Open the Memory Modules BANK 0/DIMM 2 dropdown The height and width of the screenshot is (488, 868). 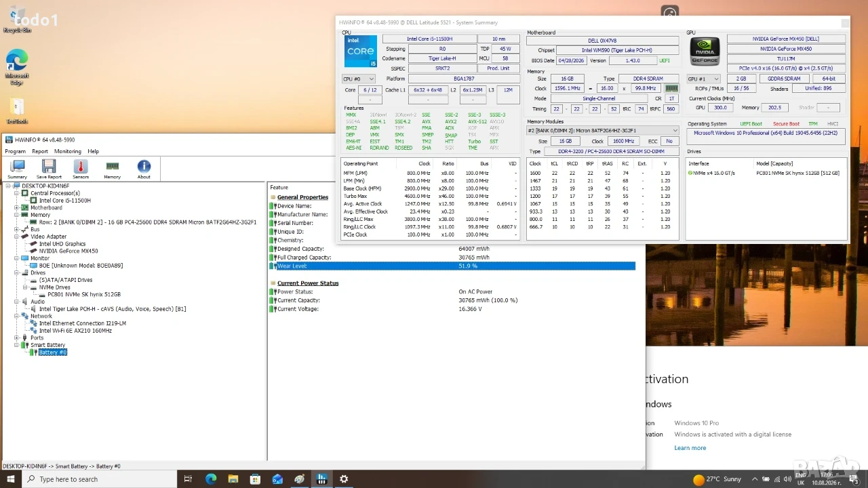(x=603, y=130)
